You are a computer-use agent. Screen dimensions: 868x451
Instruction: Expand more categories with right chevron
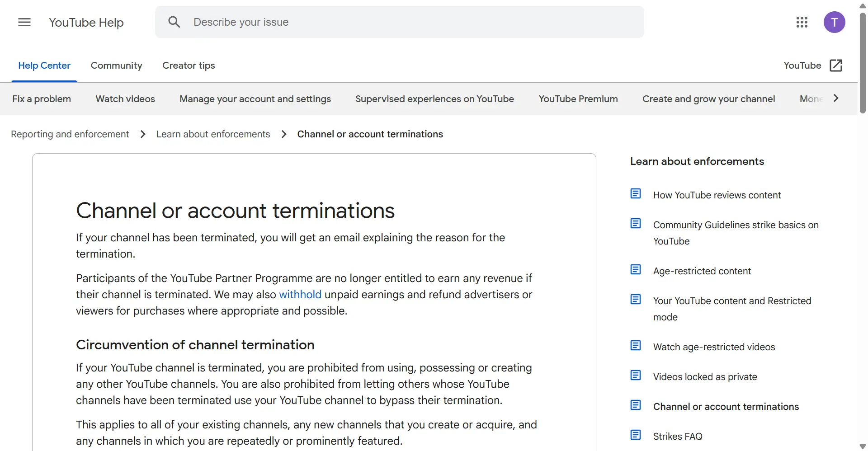(836, 98)
